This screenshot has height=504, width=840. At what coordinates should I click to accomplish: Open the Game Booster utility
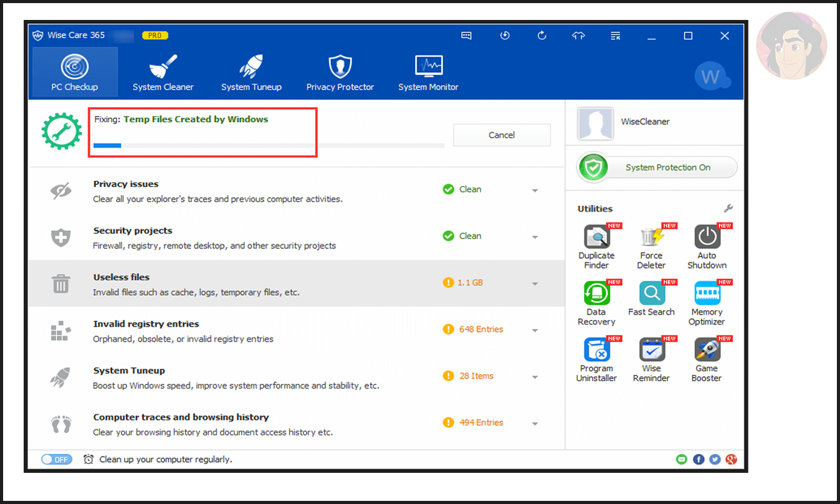(707, 360)
